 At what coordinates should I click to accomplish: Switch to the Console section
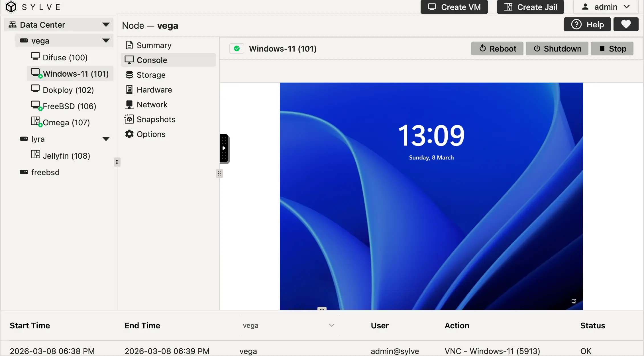152,60
